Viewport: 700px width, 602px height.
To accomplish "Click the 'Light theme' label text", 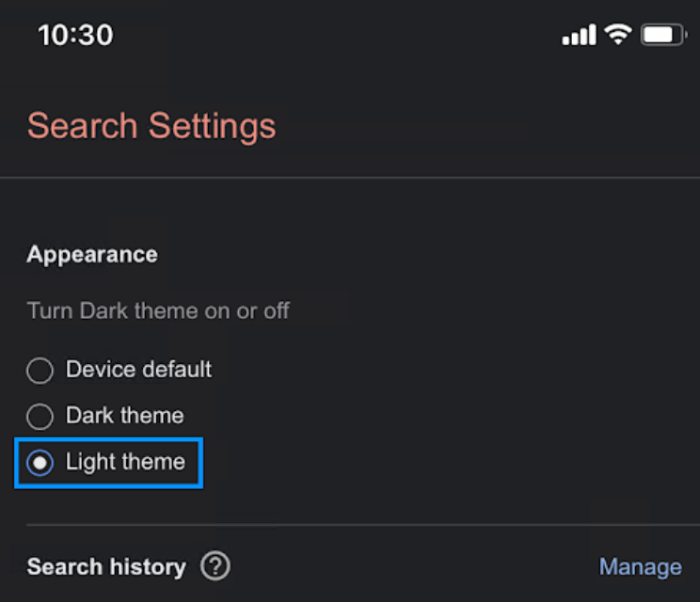I will (125, 462).
